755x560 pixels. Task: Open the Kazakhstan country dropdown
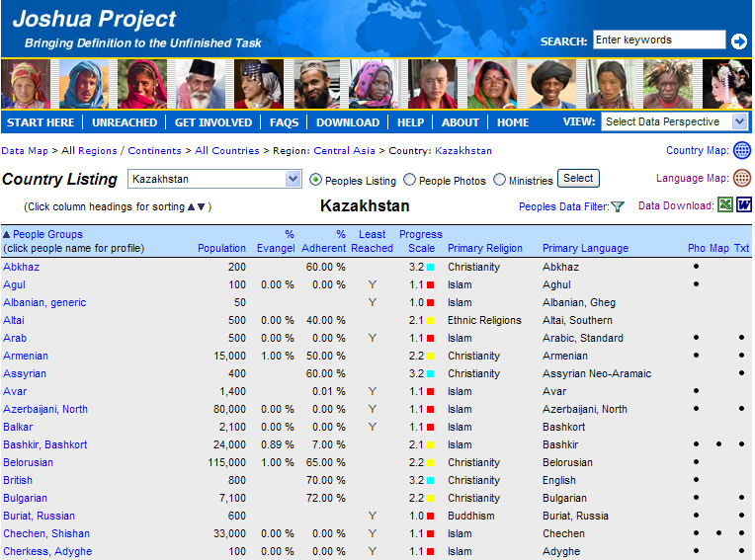(x=214, y=179)
